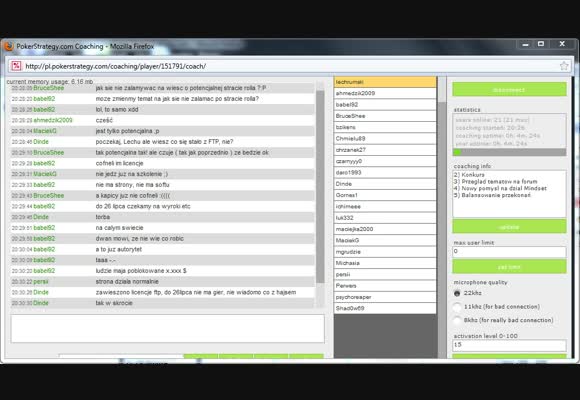Viewport: 580px width, 400px height.
Task: Click the green disconnect button
Action: click(x=509, y=90)
